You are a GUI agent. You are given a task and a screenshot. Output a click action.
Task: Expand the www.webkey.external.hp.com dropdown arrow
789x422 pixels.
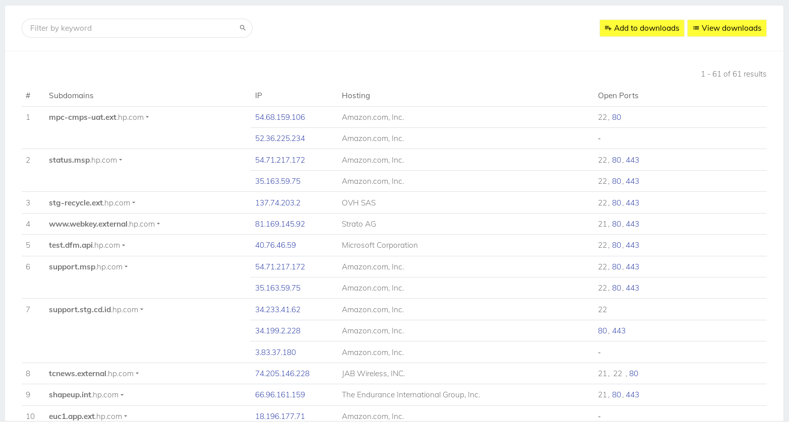coord(159,224)
